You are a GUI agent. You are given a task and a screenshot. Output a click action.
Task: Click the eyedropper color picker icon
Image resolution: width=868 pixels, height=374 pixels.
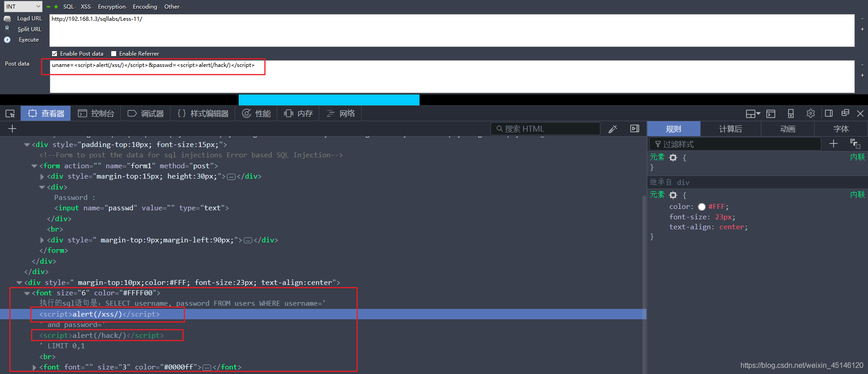pos(613,129)
